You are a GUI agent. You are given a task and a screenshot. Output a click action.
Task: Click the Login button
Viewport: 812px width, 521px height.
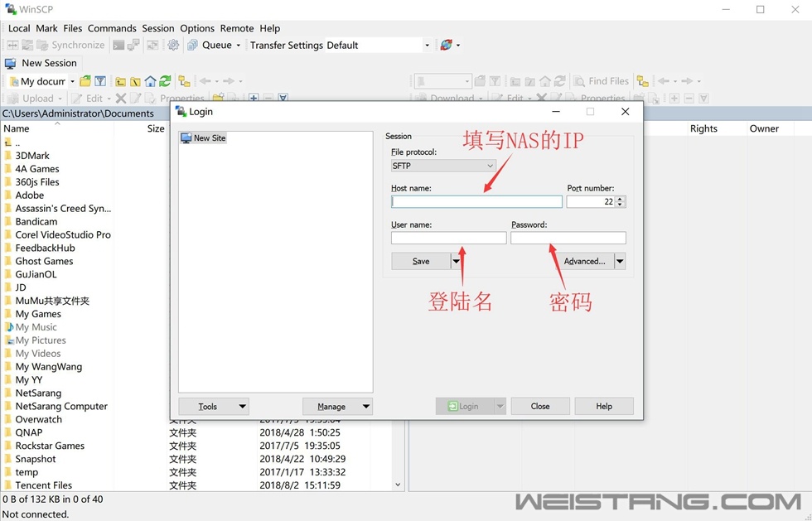click(465, 407)
